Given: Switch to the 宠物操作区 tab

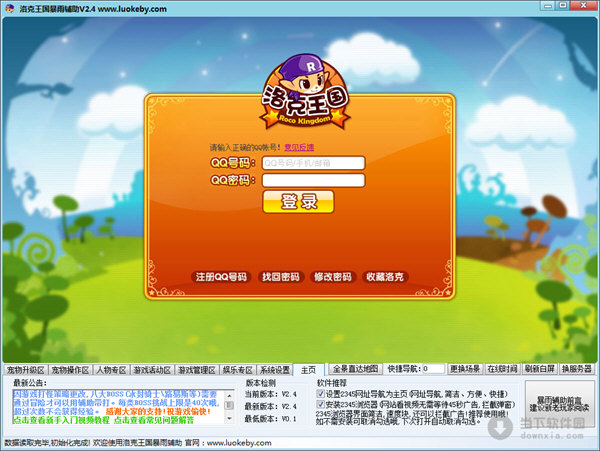Looking at the screenshot, I should click(x=70, y=370).
